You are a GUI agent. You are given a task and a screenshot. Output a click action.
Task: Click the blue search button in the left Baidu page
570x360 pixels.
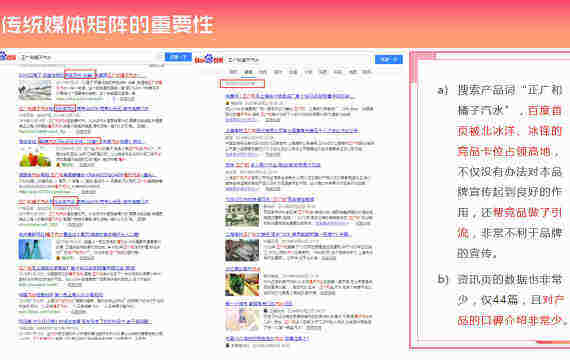tap(178, 57)
